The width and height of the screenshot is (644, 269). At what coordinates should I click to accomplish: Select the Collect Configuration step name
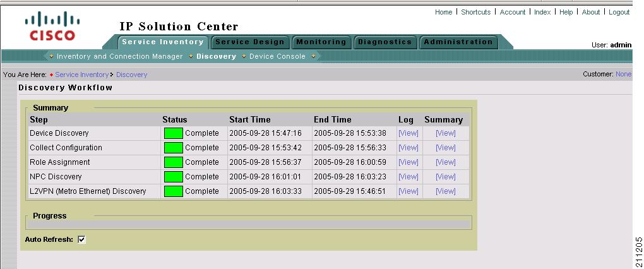[x=66, y=147]
